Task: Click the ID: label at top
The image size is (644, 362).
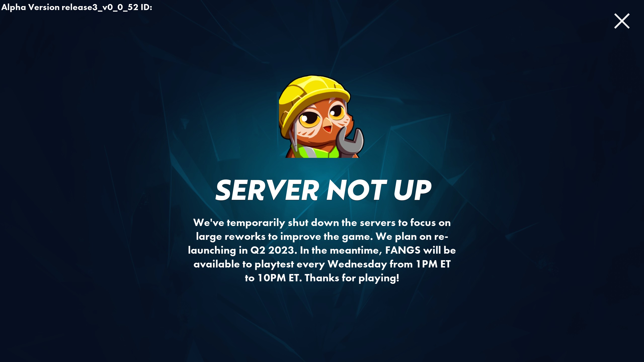Action: point(146,7)
